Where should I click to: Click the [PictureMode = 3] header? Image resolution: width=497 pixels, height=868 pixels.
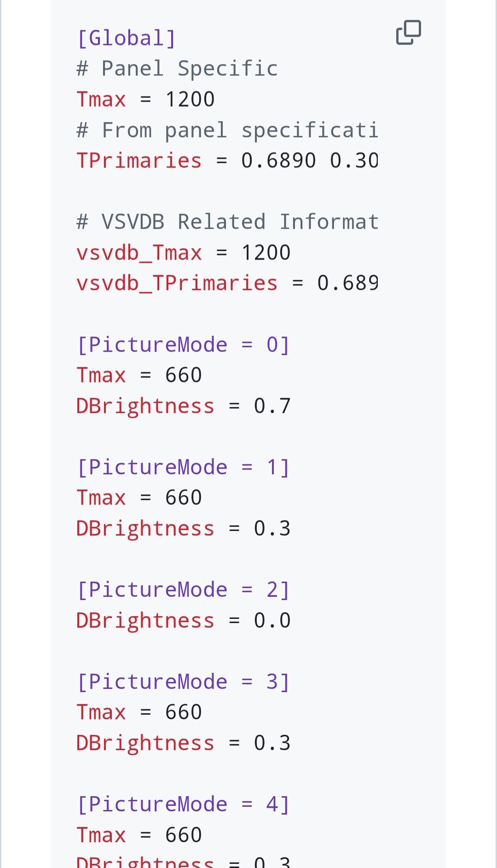(x=183, y=682)
